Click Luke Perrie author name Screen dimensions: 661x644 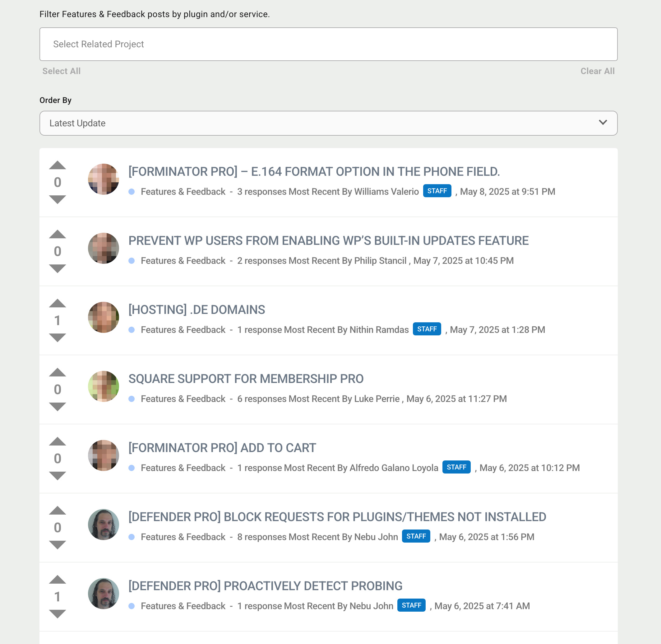377,399
